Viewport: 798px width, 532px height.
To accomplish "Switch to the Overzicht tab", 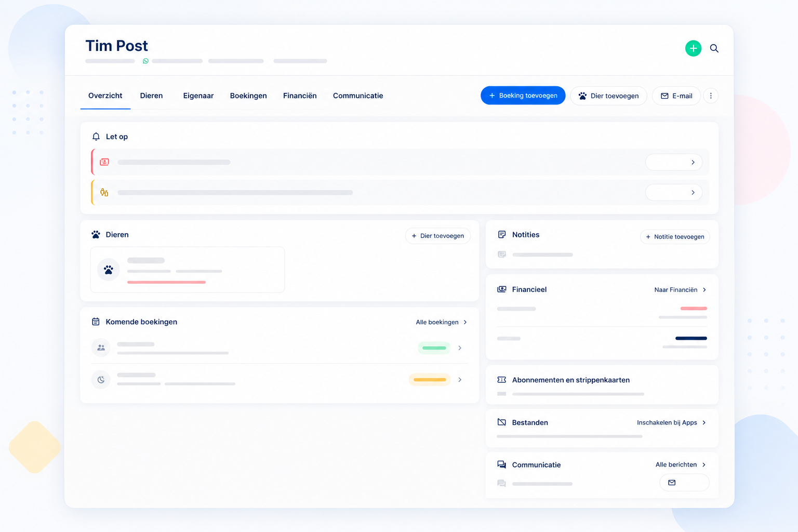I will 105,96.
